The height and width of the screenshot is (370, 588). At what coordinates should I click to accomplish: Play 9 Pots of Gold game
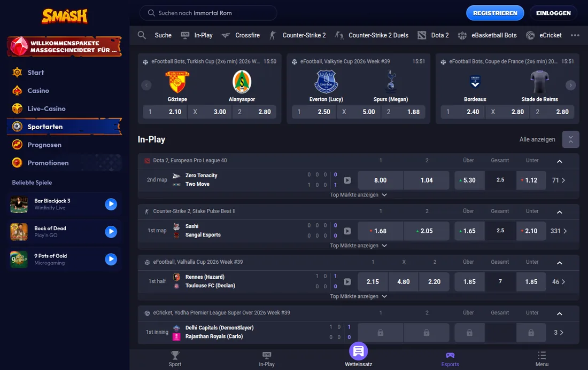point(111,259)
